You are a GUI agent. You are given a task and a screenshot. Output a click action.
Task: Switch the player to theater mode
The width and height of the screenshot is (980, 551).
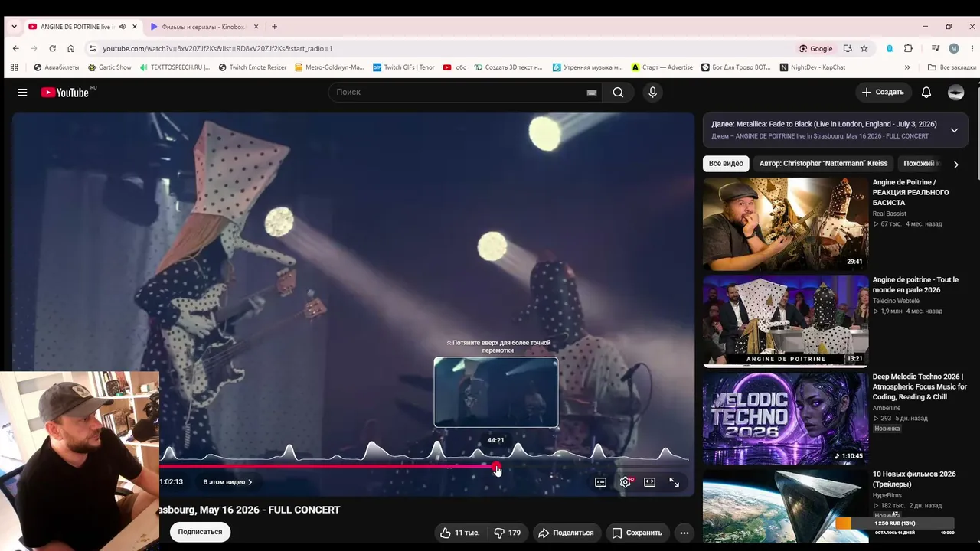point(650,482)
